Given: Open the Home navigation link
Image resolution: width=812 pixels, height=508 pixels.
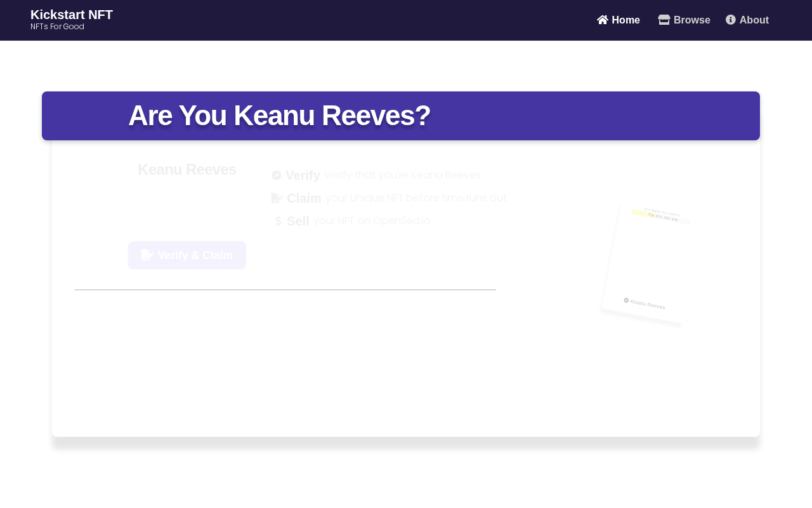Looking at the screenshot, I should point(619,20).
